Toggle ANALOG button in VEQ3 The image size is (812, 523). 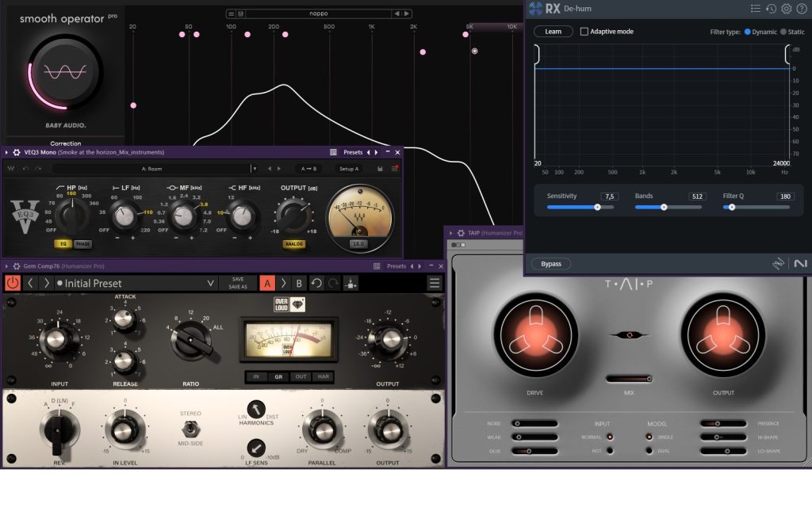[x=294, y=243]
